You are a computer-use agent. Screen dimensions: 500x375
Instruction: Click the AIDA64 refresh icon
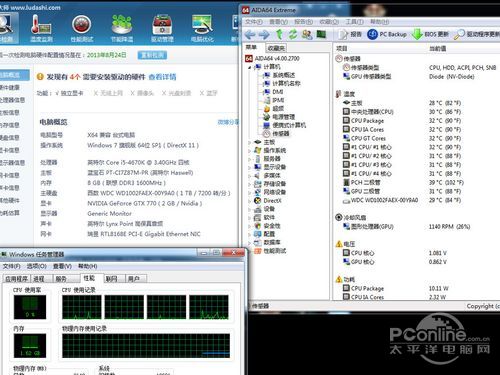[x=293, y=34]
